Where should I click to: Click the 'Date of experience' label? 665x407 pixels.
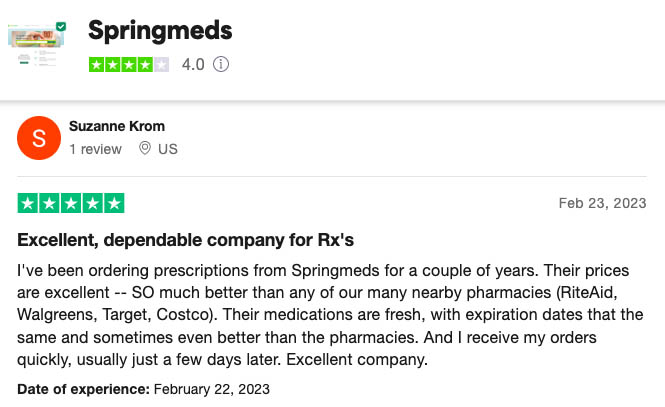[84, 389]
